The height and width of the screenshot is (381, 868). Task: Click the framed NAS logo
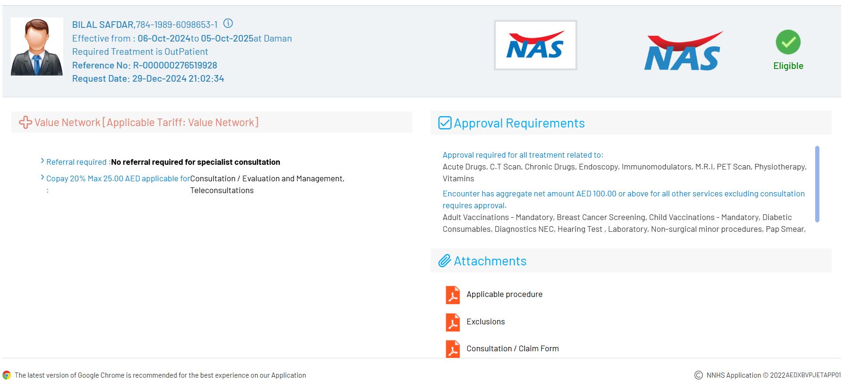pos(535,45)
